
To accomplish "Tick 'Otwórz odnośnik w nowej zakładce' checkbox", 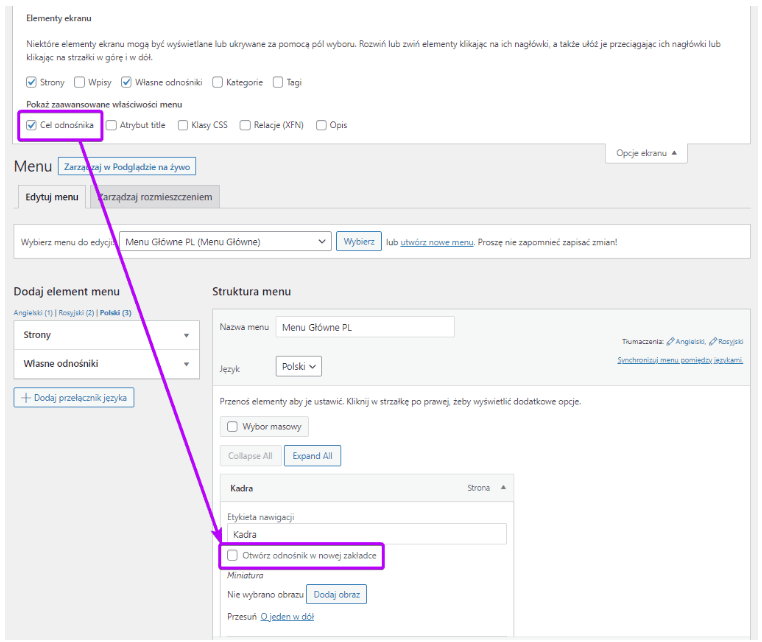I will 233,555.
